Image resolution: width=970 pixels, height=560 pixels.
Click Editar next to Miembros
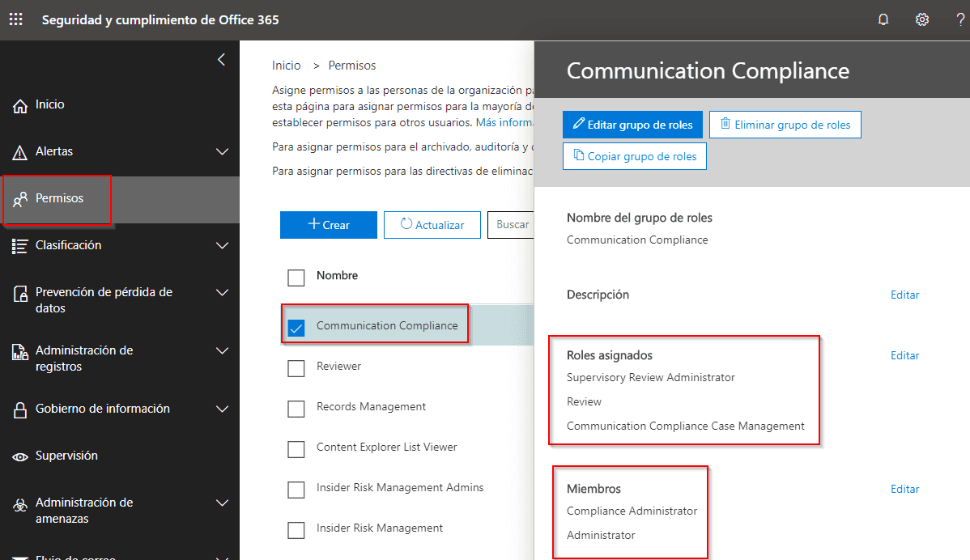click(904, 489)
